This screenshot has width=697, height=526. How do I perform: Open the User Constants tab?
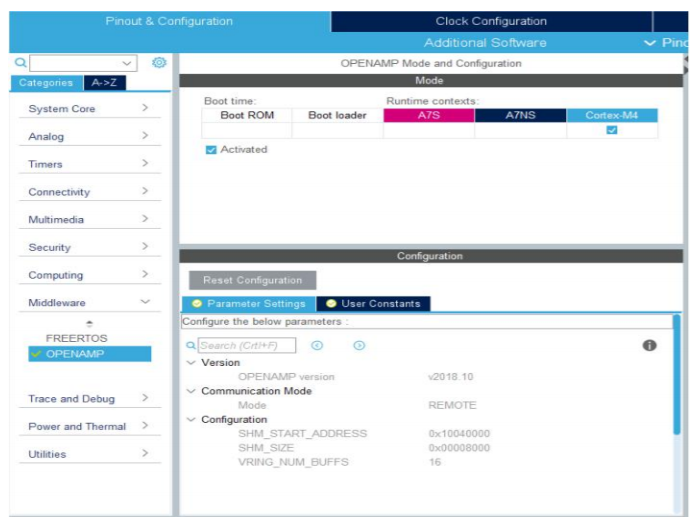click(373, 304)
